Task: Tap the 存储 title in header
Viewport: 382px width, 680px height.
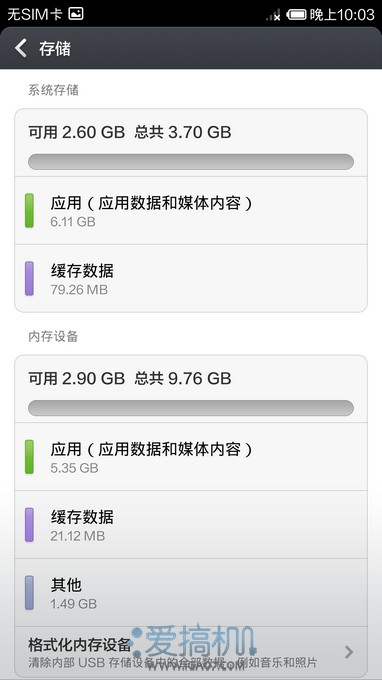Action: [55, 49]
